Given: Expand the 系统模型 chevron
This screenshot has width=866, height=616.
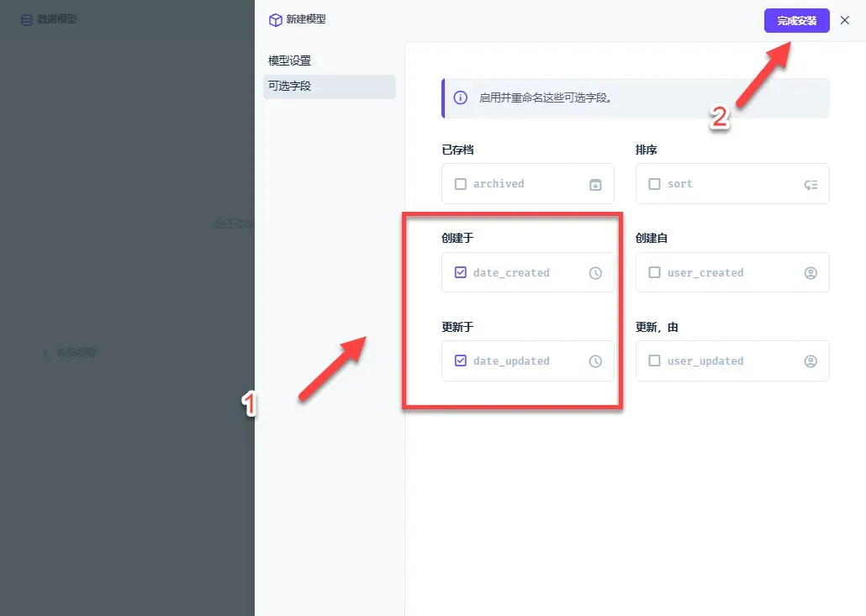Looking at the screenshot, I should pos(45,353).
